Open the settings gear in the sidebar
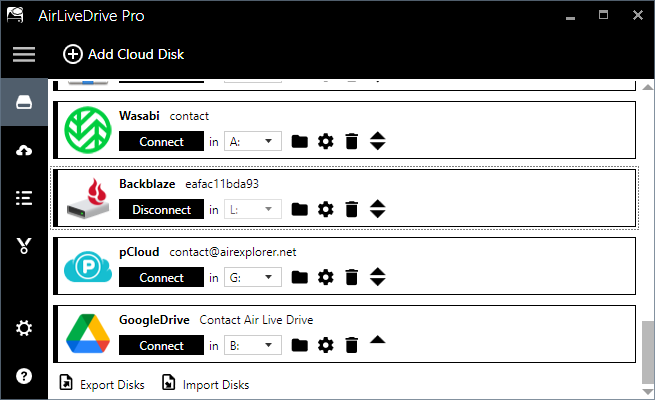This screenshot has width=655, height=400. click(24, 328)
